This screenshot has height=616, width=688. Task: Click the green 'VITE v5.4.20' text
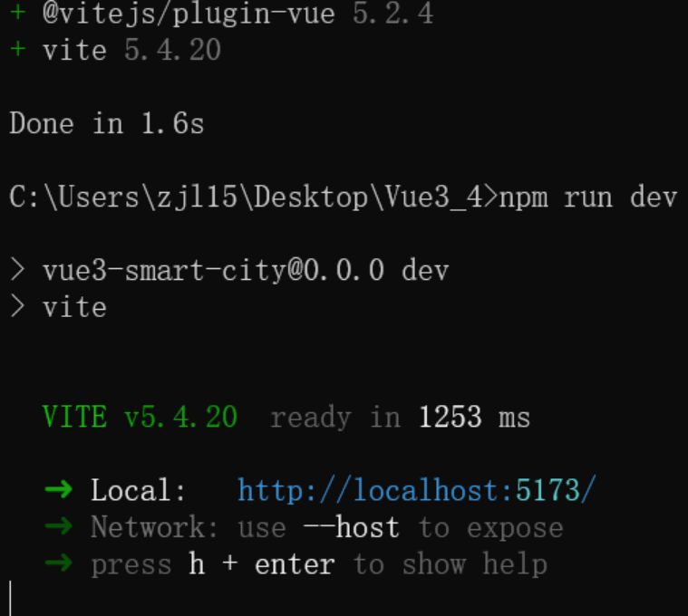[140, 417]
